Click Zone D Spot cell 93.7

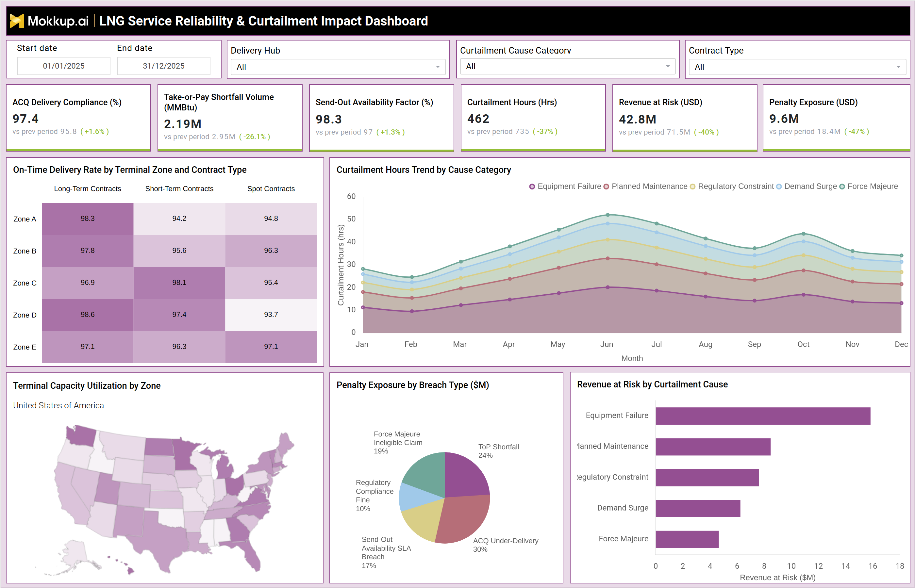pyautogui.click(x=271, y=315)
